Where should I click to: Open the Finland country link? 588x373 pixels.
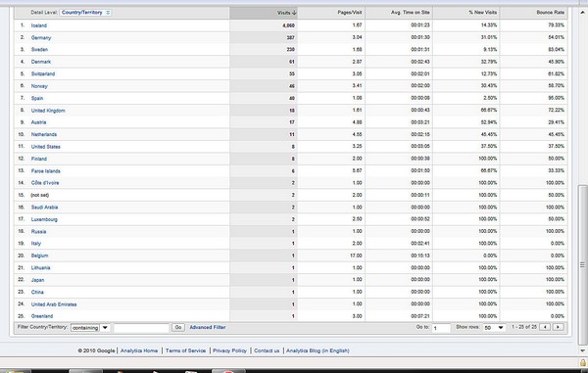[x=39, y=159]
